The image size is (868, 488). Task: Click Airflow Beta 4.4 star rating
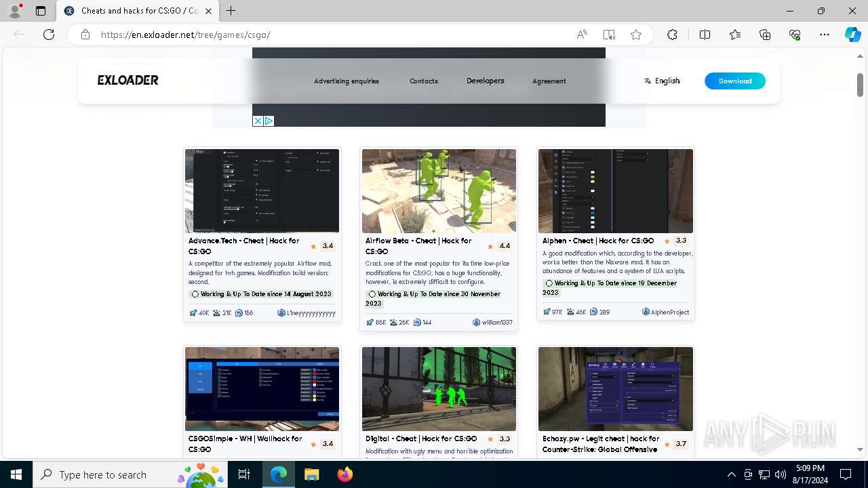(499, 246)
